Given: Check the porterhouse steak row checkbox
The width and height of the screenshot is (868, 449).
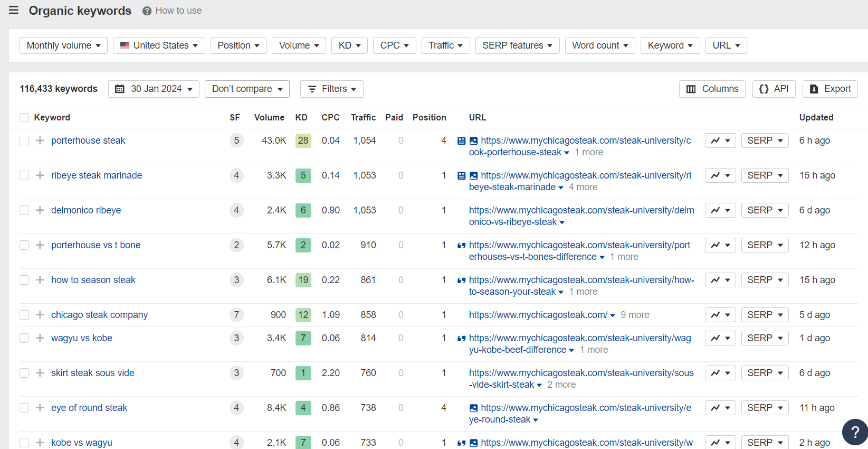Looking at the screenshot, I should coord(24,141).
